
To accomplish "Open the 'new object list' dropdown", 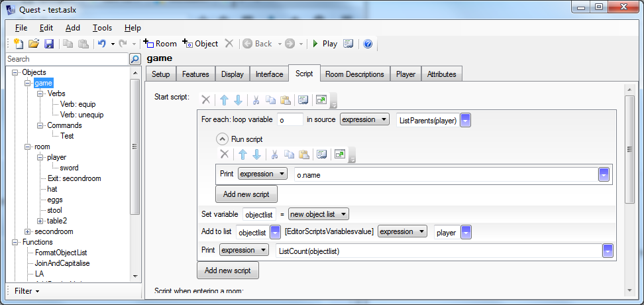I will pos(318,214).
